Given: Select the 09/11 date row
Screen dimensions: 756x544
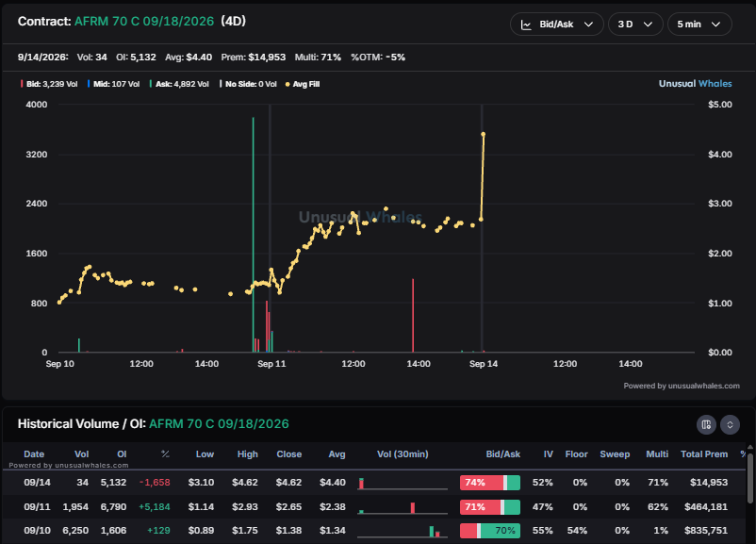Looking at the screenshot, I should (x=374, y=507).
